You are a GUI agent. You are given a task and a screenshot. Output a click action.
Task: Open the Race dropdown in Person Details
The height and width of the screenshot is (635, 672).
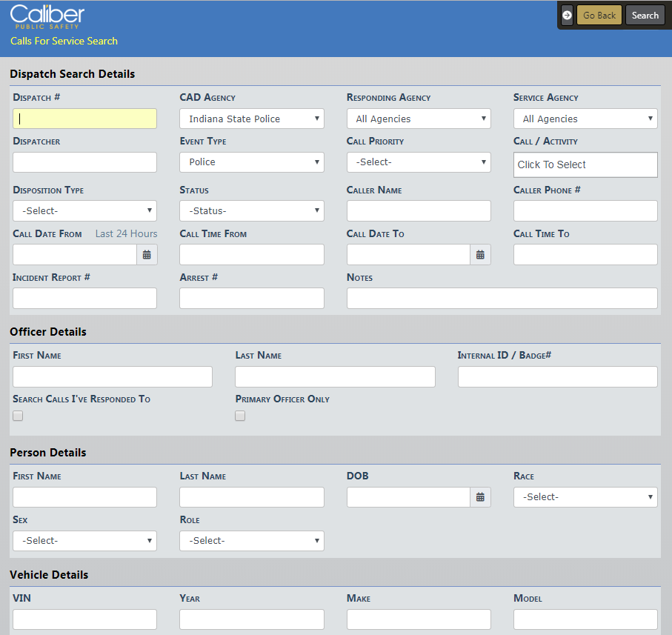coord(585,497)
